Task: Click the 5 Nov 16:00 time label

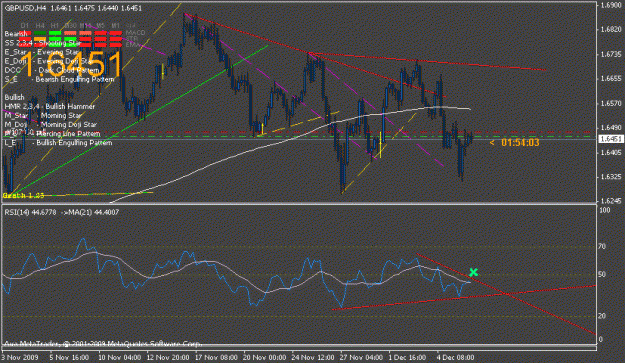Action: tap(69, 357)
